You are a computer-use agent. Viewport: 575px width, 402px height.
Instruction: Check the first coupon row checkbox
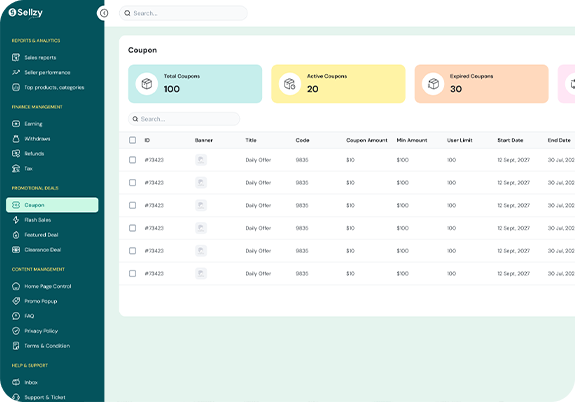point(132,160)
